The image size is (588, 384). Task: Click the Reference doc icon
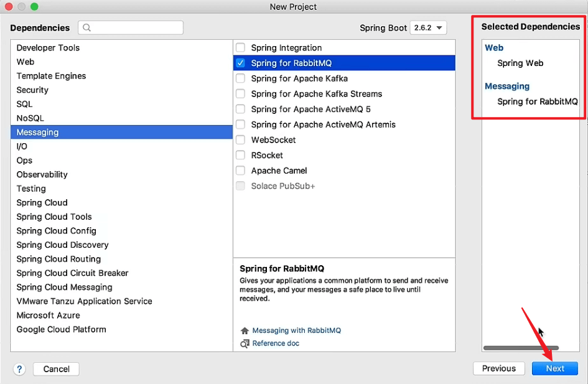point(245,344)
